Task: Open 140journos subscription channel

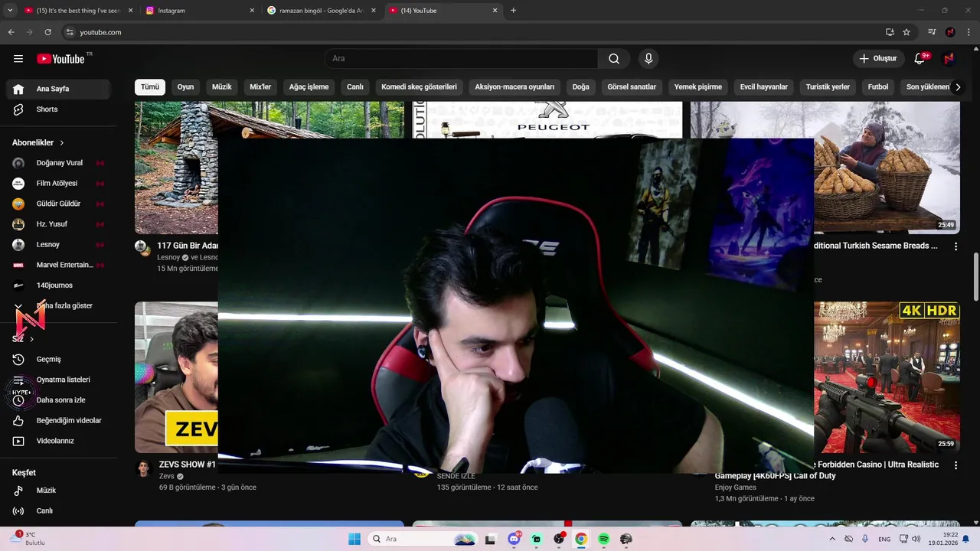Action: point(58,285)
